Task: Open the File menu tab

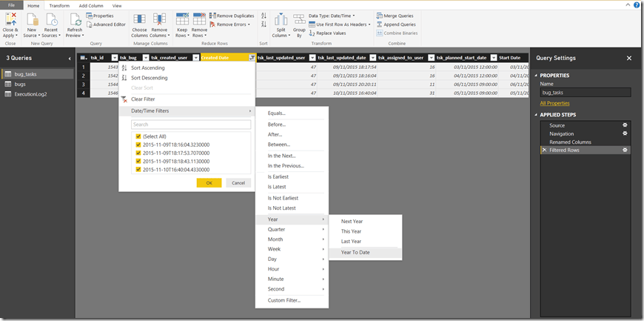Action: [x=11, y=5]
